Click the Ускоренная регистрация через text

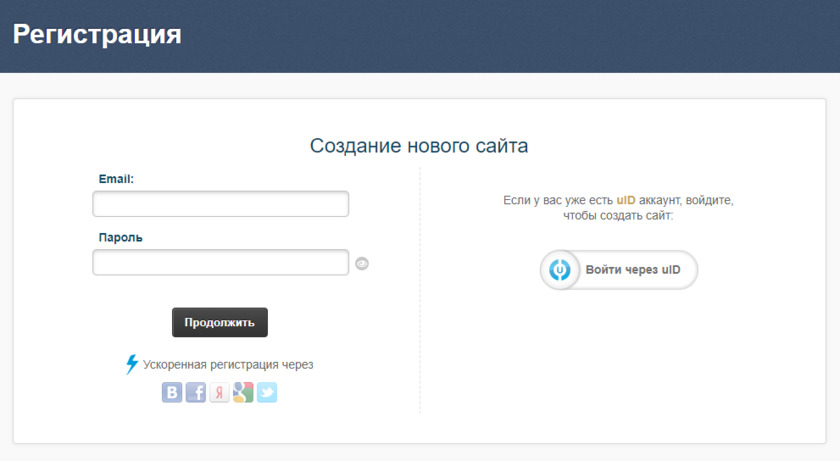228,365
